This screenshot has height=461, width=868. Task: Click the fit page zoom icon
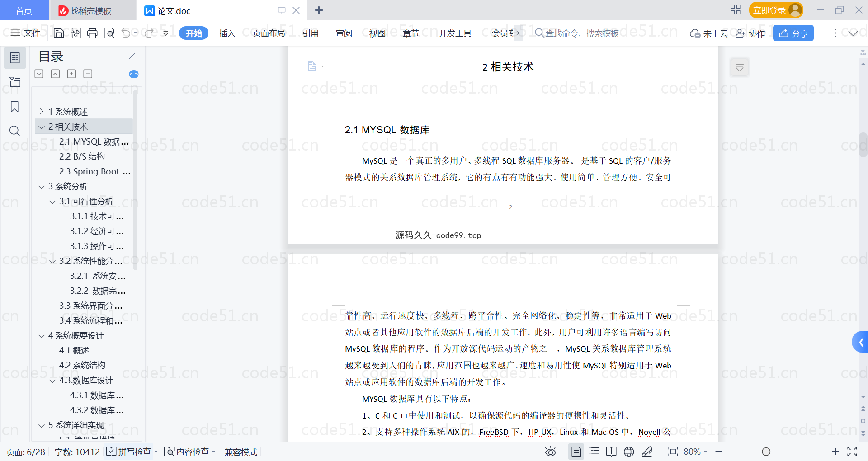673,452
